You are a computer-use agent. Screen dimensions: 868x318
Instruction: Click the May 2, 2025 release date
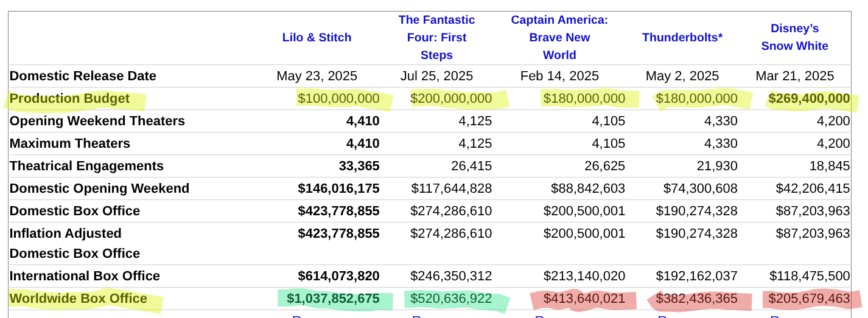click(682, 76)
